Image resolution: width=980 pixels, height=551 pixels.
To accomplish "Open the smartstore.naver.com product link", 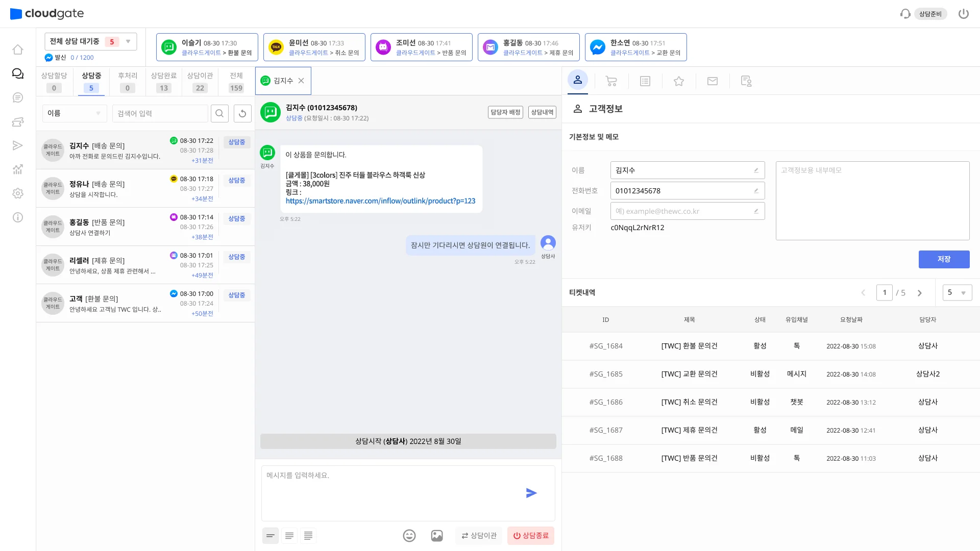I will pyautogui.click(x=380, y=201).
